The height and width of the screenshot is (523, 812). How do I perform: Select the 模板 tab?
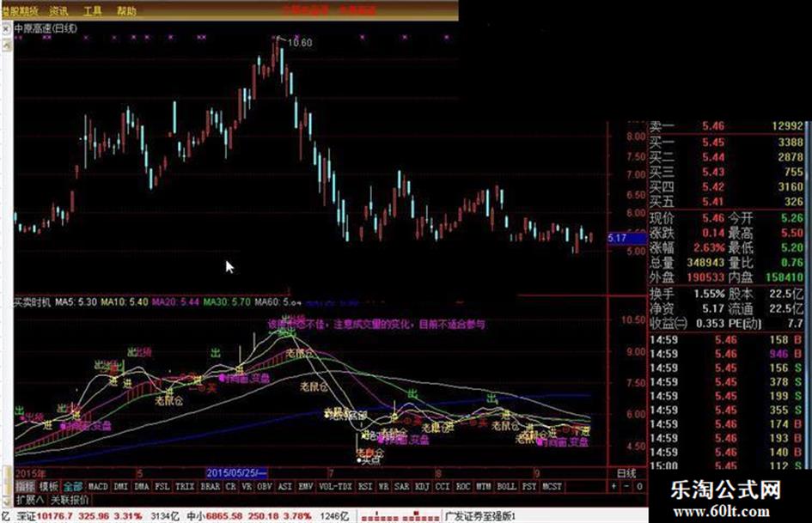[x=49, y=486]
